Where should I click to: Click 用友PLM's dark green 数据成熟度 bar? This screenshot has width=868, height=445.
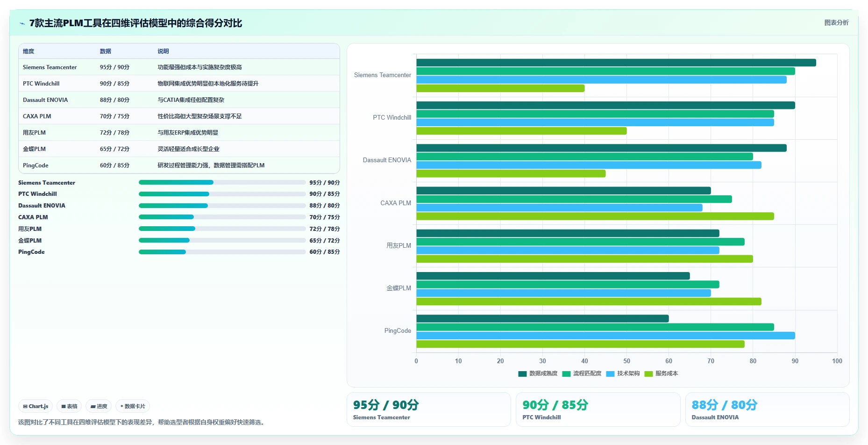tap(568, 233)
